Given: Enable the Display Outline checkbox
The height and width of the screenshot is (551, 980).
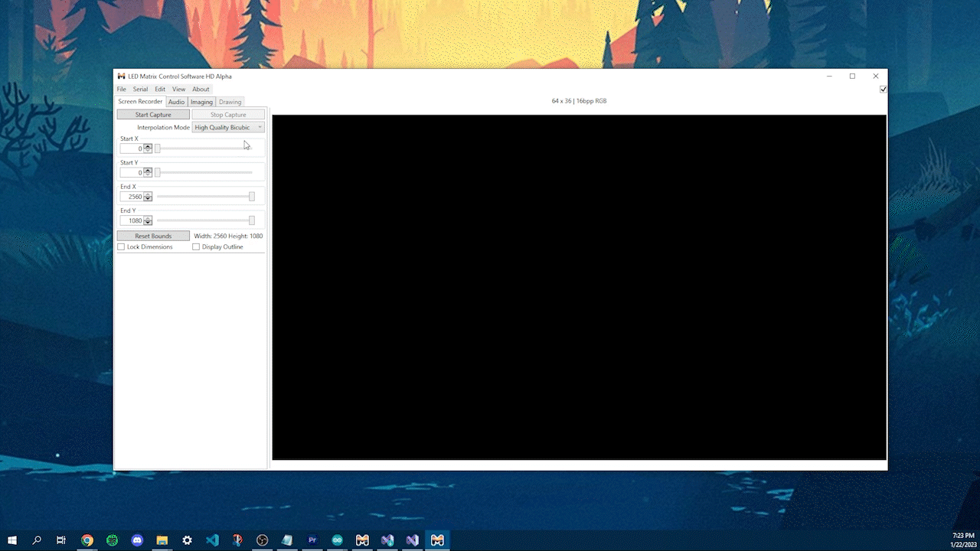Looking at the screenshot, I should tap(196, 247).
